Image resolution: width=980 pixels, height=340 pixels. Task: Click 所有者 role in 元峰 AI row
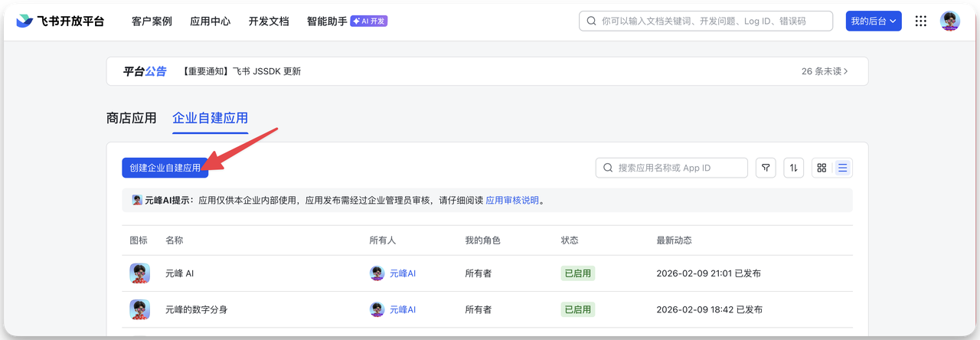(478, 273)
